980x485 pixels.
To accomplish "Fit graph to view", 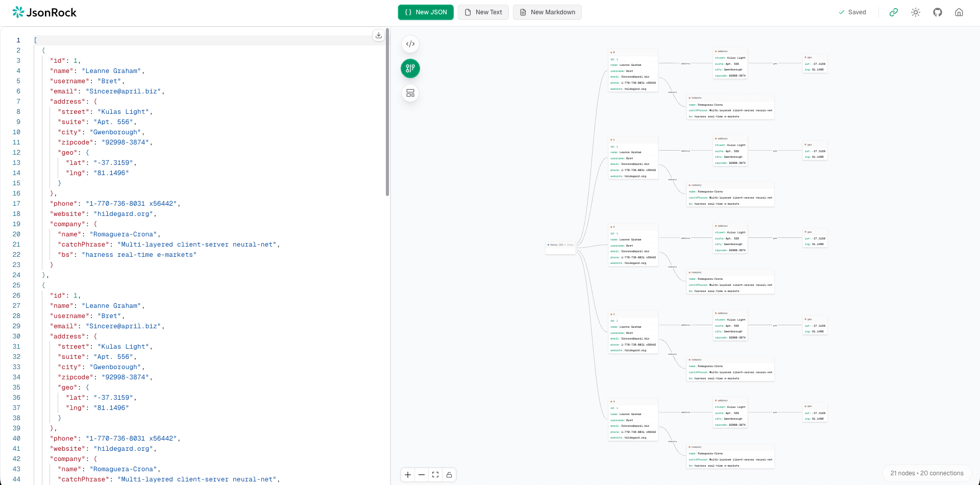I will [435, 475].
